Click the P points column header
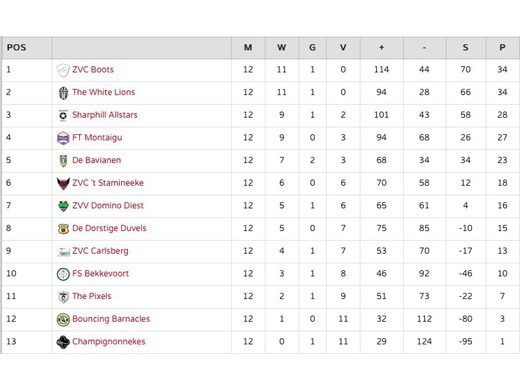Viewport: 520px width, 390px height. pos(502,48)
